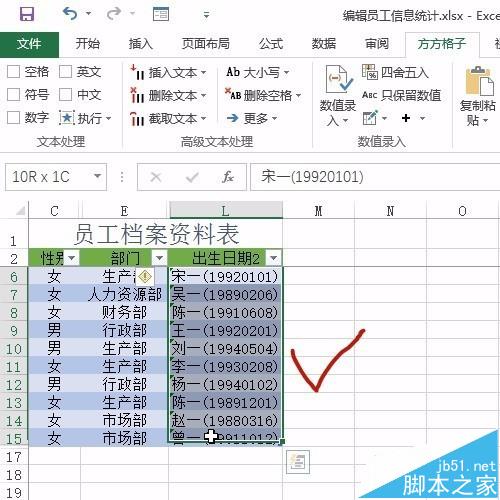Click the Save icon in the quick access toolbar
The image size is (500, 500).
coord(27,14)
